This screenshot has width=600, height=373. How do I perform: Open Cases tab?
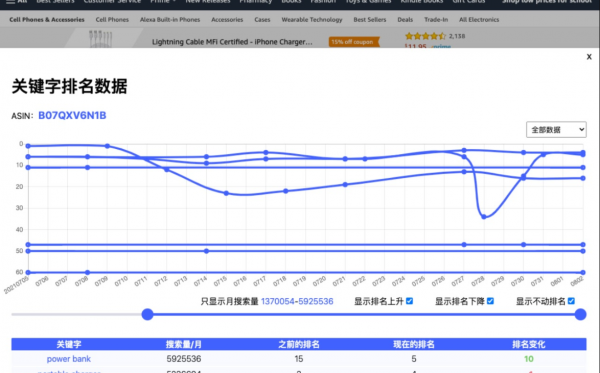coord(262,20)
